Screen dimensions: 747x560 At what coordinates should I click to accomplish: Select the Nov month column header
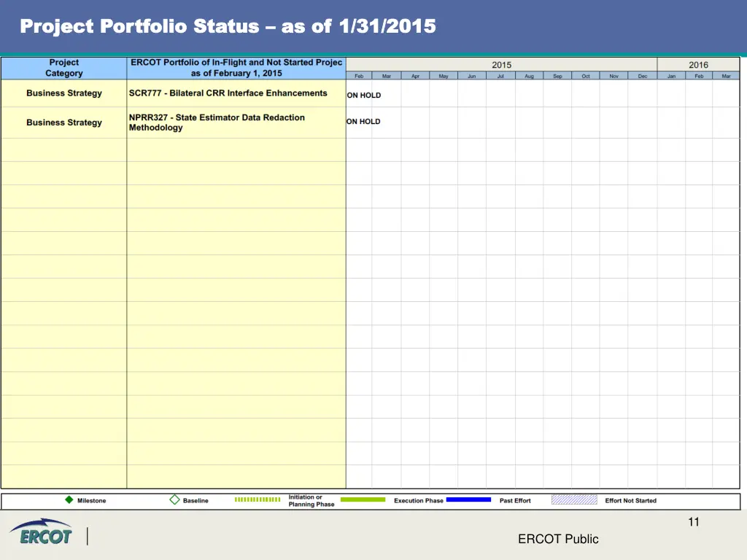pos(614,76)
